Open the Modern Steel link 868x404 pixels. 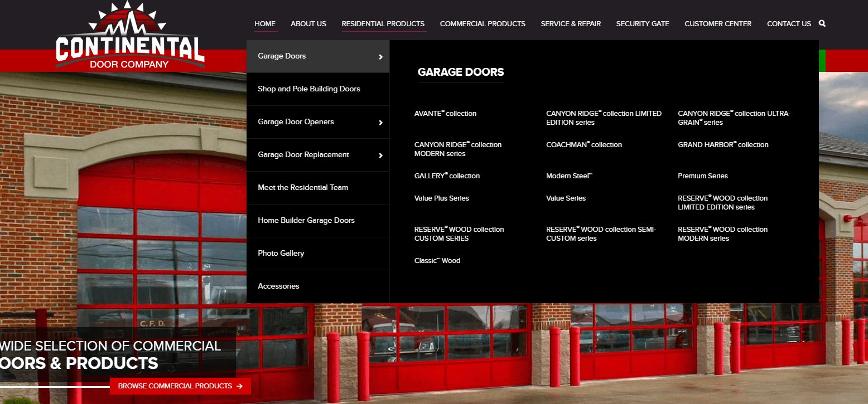tap(569, 176)
